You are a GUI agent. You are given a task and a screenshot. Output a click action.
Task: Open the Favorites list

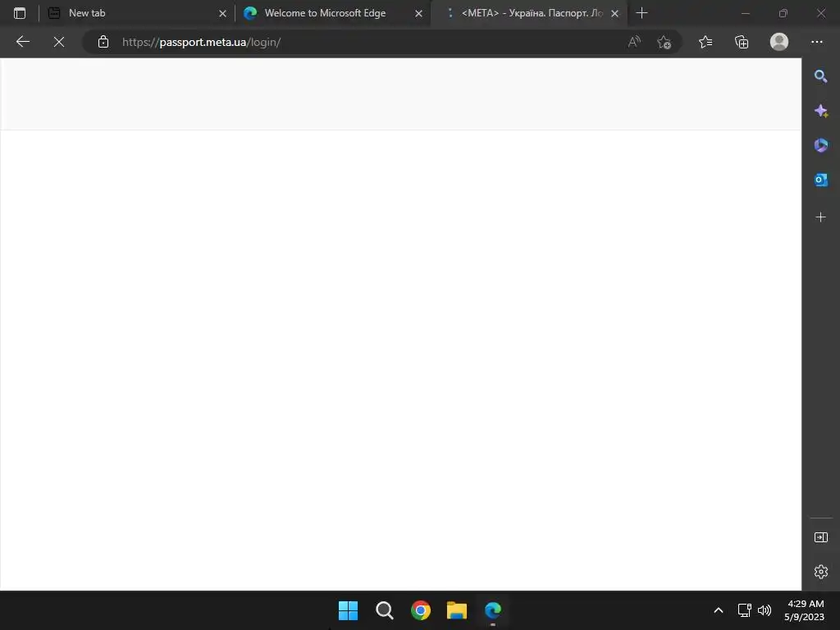(705, 42)
